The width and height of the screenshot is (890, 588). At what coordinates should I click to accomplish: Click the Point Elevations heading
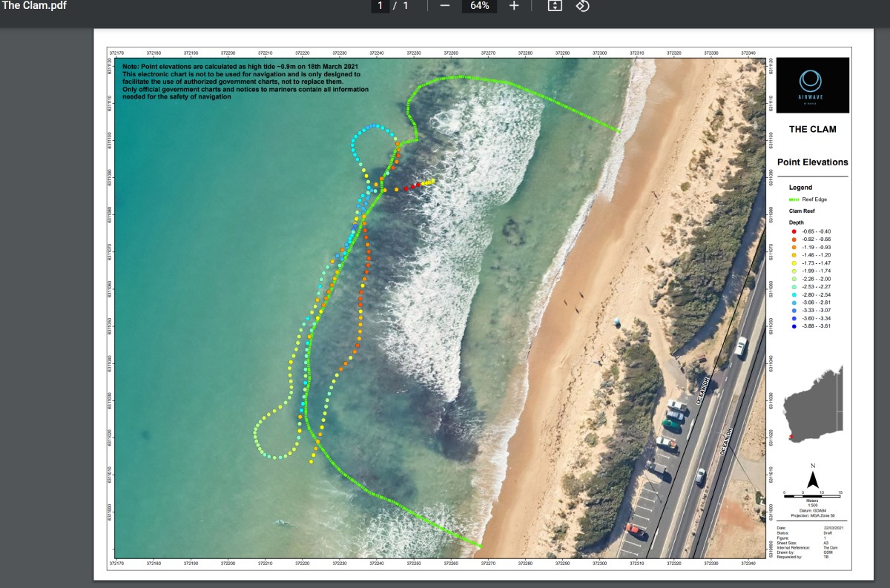(812, 162)
